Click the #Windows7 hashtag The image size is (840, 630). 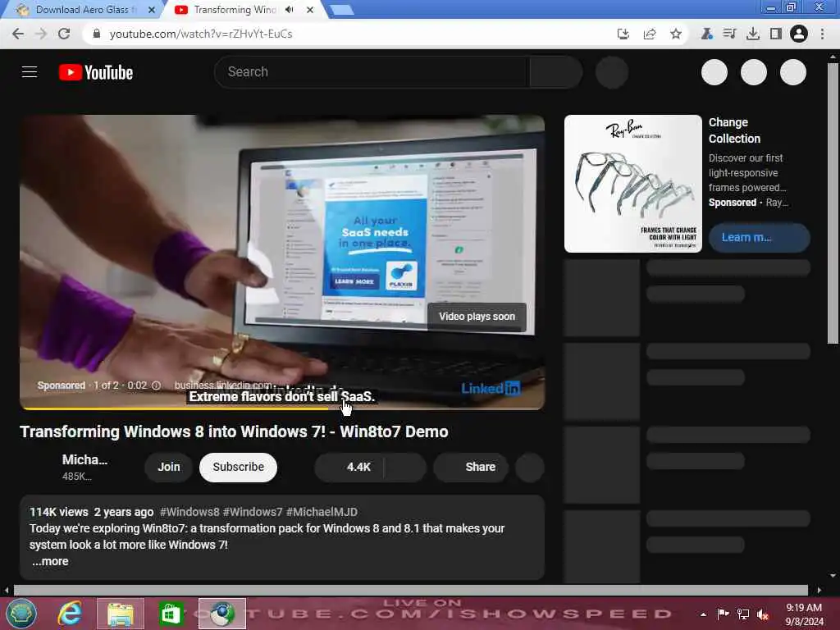click(253, 512)
